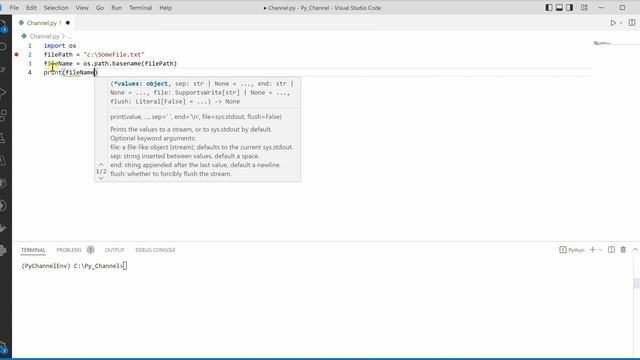
Task: Click the problems count badge
Action: pyautogui.click(x=90, y=250)
